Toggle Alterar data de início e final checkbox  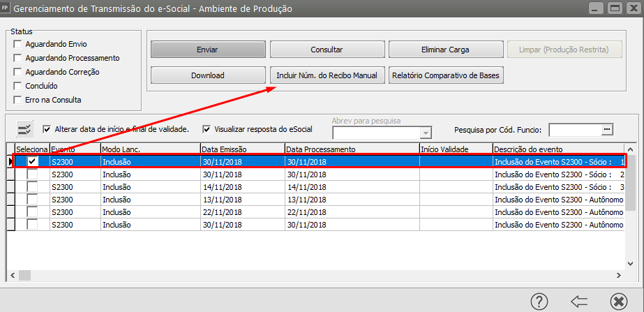(47, 129)
